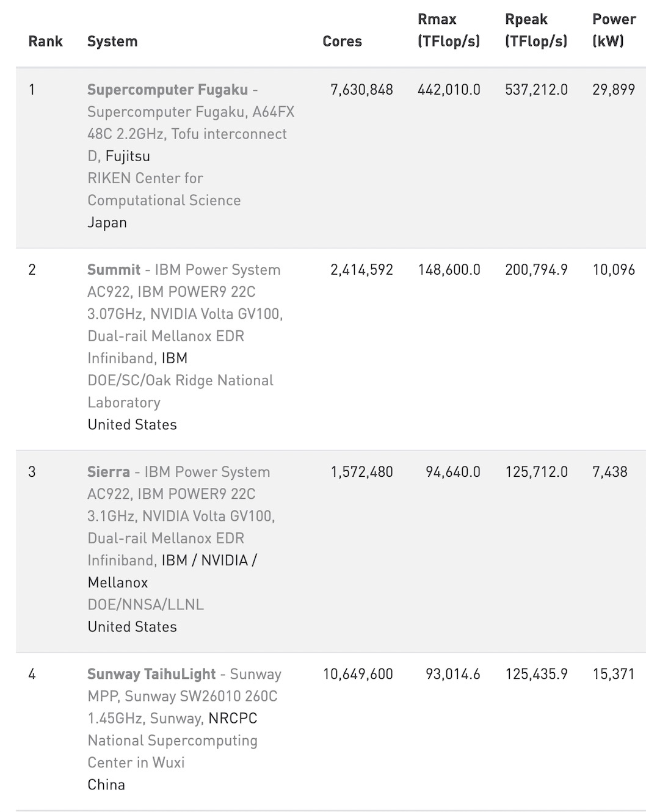The image size is (646, 812).
Task: Click Fugaku's core count 7,630,848
Action: [x=361, y=90]
